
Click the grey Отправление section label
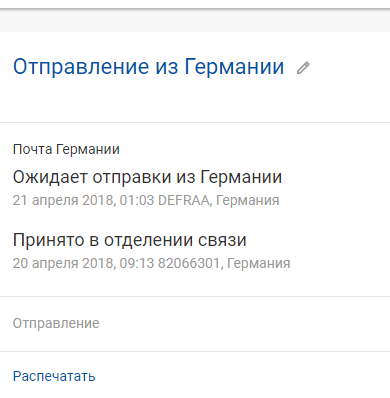point(56,323)
